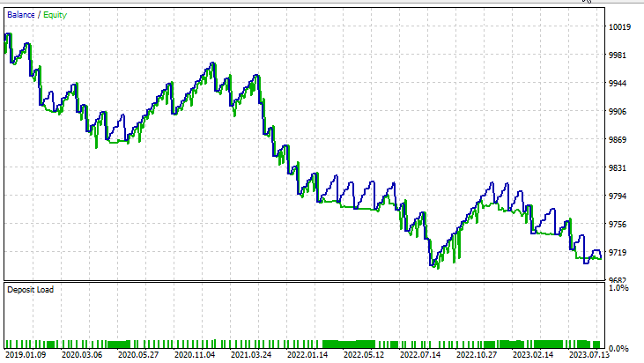The width and height of the screenshot is (644, 363).
Task: Click the 9906 y-axis value
Action: point(618,112)
